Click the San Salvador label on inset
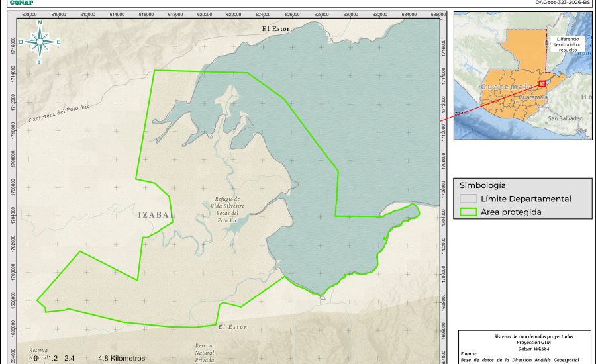 click(564, 118)
